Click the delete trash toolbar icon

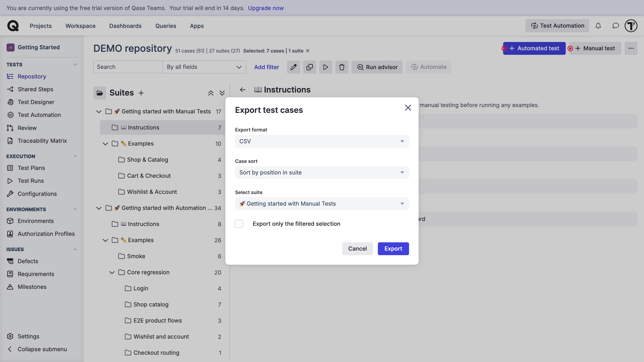tap(342, 67)
